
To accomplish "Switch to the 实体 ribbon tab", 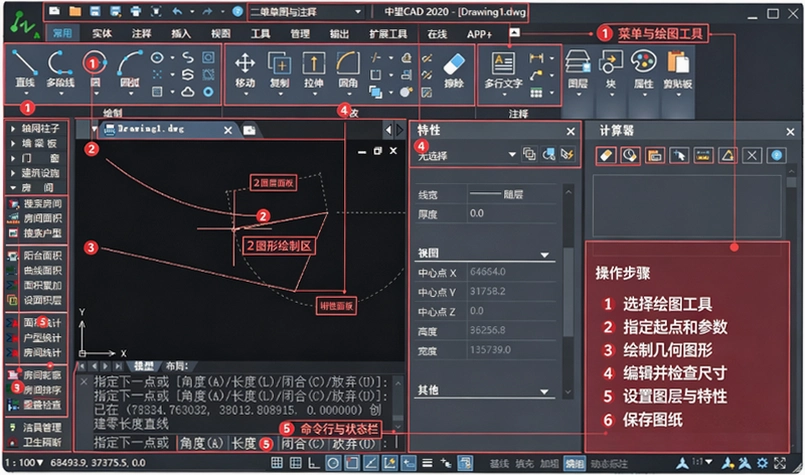I will [102, 34].
